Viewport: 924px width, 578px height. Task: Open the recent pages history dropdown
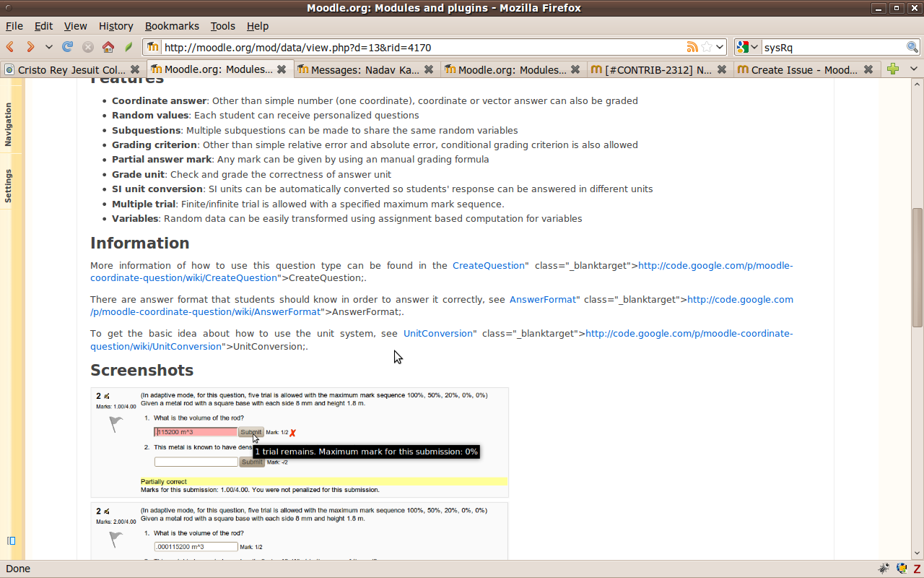click(48, 47)
